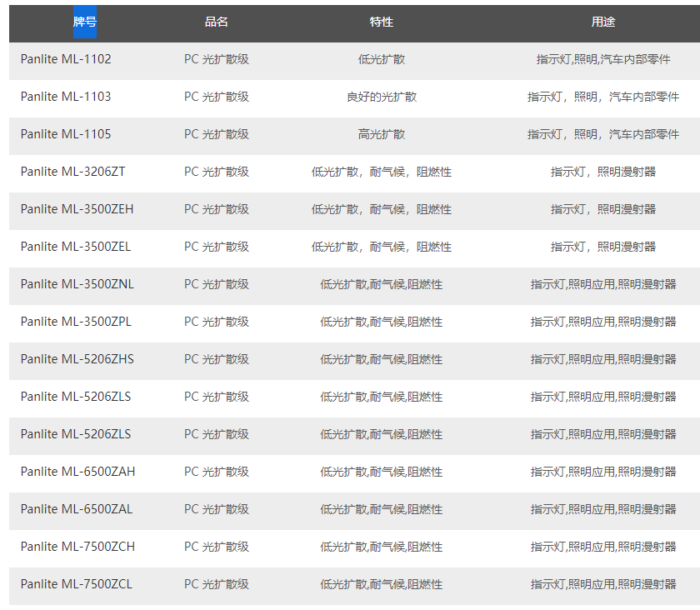Viewport: 700px width, 610px height.
Task: Click the Panlite ML-6500ZAH grade name
Action: tap(77, 472)
